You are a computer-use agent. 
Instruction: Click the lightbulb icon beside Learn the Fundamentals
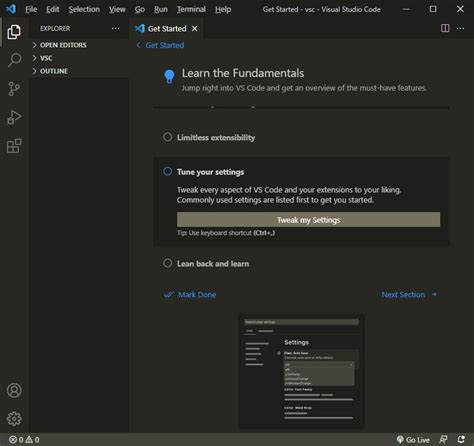click(169, 76)
